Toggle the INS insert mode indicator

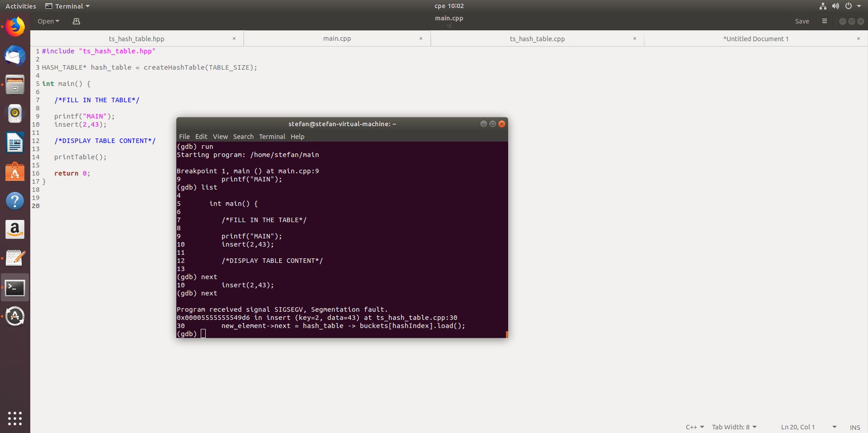(854, 427)
